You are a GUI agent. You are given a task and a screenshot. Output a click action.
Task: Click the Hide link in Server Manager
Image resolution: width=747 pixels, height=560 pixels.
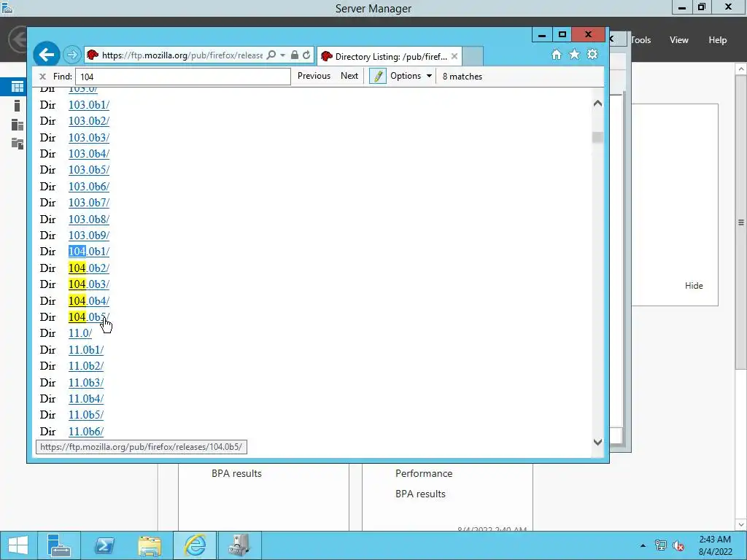tap(694, 286)
